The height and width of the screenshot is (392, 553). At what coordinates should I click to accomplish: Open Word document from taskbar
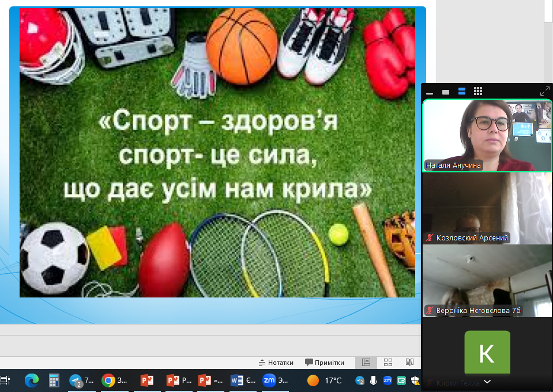tap(243, 380)
